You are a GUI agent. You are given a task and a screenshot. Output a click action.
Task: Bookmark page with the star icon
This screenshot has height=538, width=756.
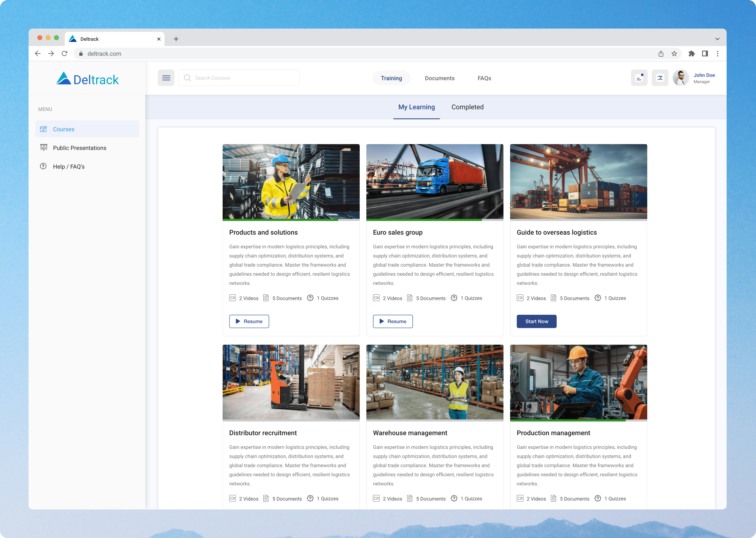[674, 54]
